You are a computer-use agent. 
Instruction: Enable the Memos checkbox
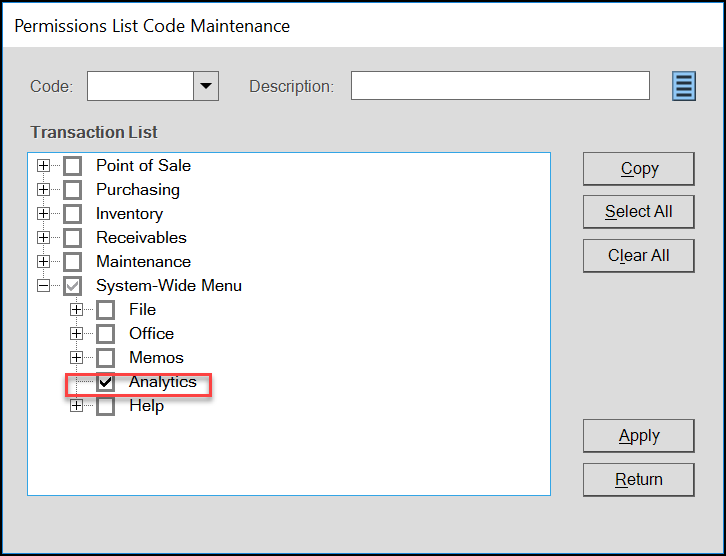(x=106, y=358)
